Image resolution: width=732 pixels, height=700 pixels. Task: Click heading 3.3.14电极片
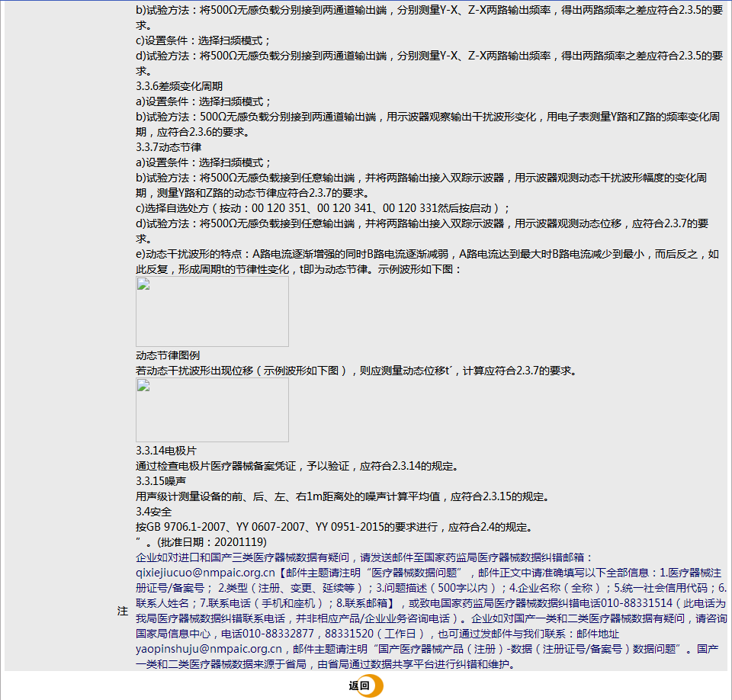click(166, 451)
